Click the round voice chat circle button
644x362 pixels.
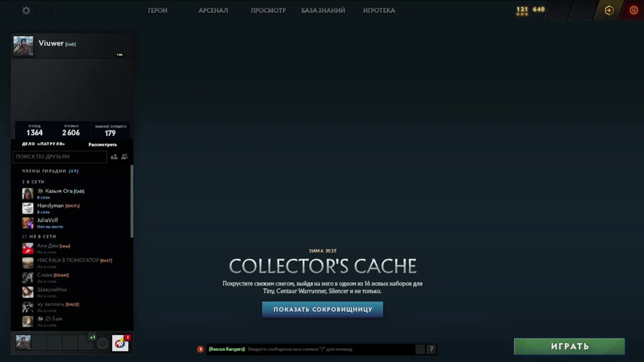(x=103, y=343)
